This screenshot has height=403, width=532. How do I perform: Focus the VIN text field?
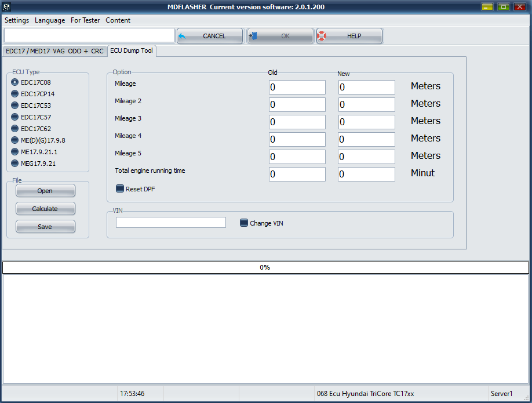point(171,223)
